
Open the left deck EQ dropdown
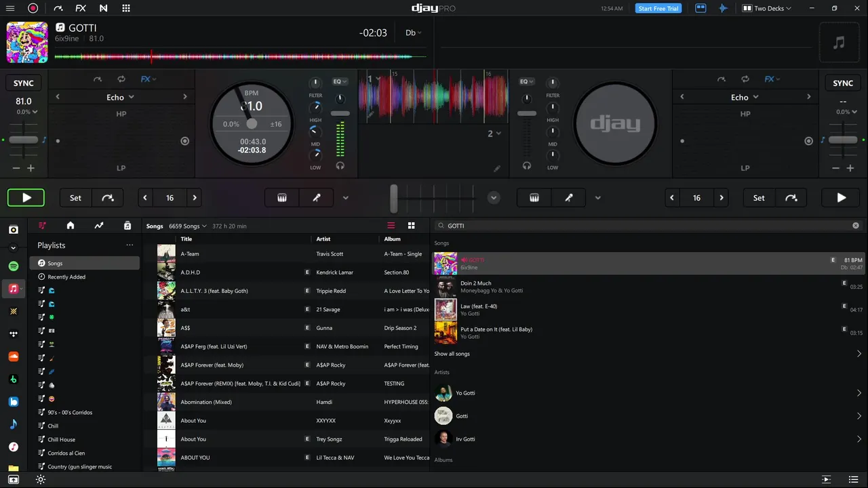coord(340,81)
